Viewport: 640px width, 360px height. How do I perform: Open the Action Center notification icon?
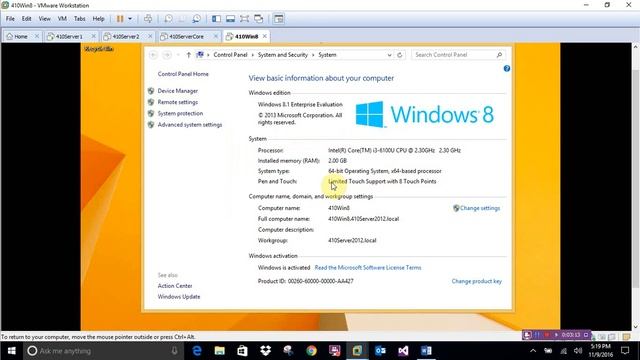pos(625,351)
